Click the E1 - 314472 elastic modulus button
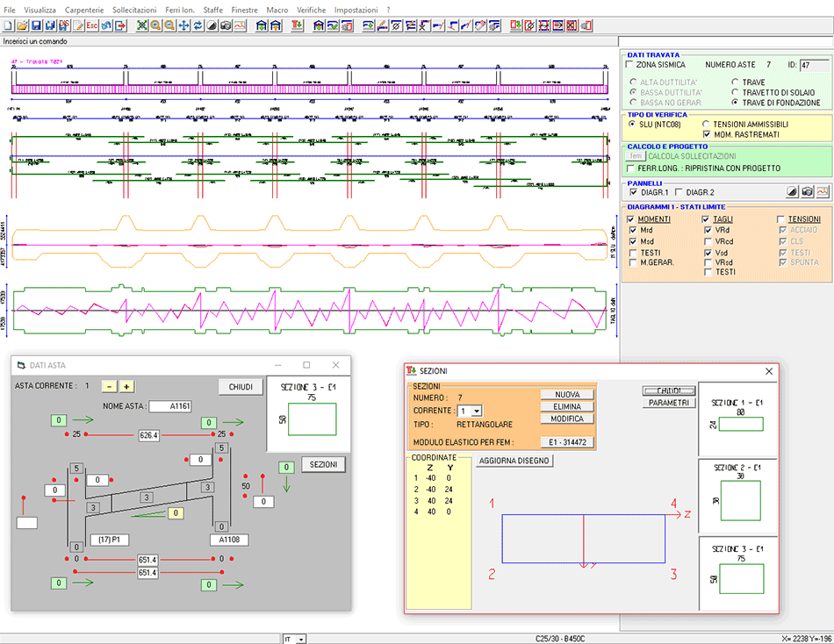The height and width of the screenshot is (644, 834). [x=567, y=442]
